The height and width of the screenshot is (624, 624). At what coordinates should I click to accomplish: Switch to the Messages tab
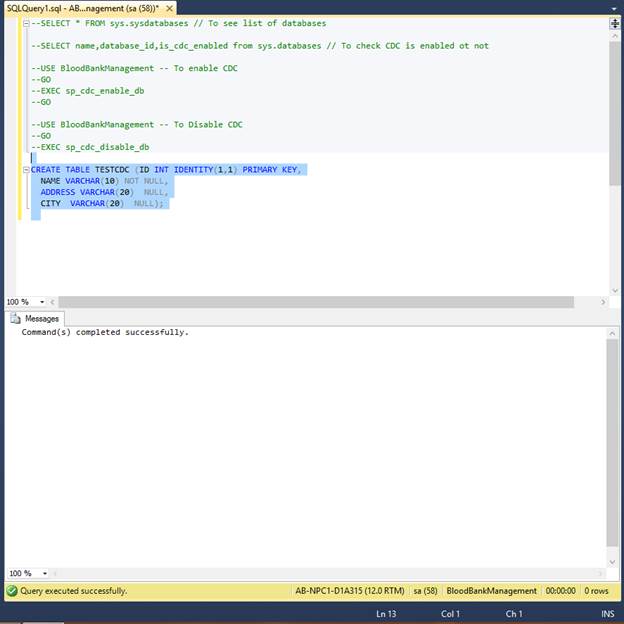coord(36,319)
